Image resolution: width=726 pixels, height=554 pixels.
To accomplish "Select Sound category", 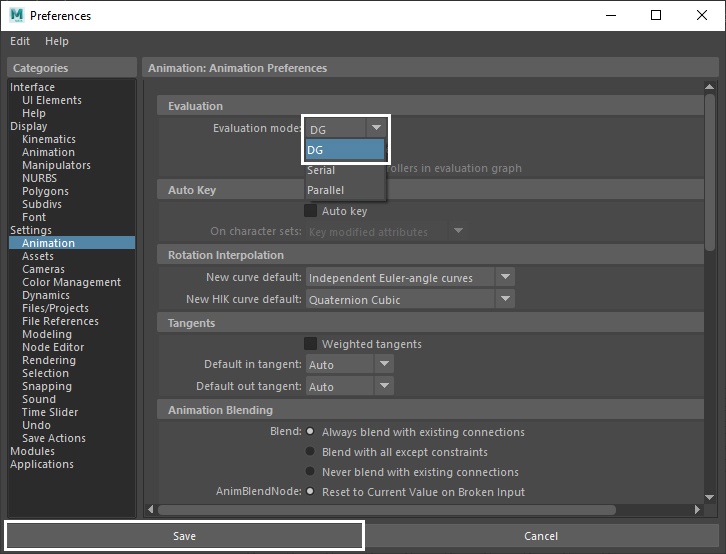I will pyautogui.click(x=39, y=398).
